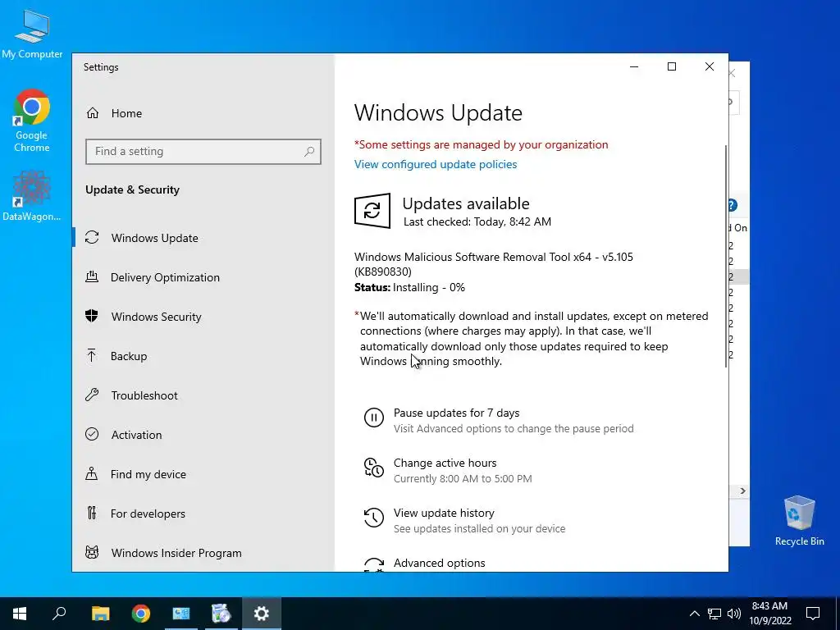Click the Change active hours clock icon
This screenshot has height=630, width=840.
(374, 467)
